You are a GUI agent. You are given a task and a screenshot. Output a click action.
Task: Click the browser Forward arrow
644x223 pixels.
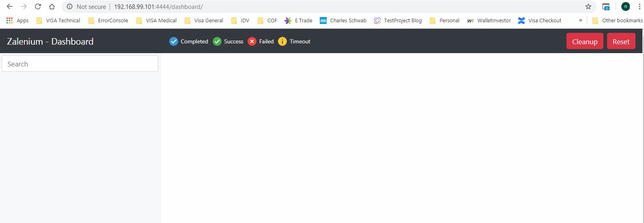[x=24, y=6]
